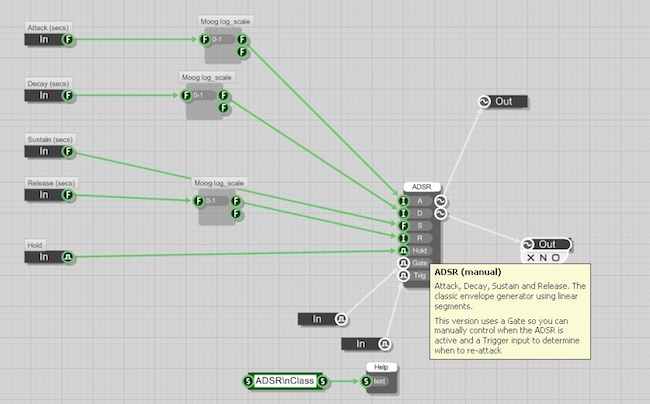This screenshot has width=650, height=404.
Task: Click the upper Out module stream connector
Action: pyautogui.click(x=484, y=102)
